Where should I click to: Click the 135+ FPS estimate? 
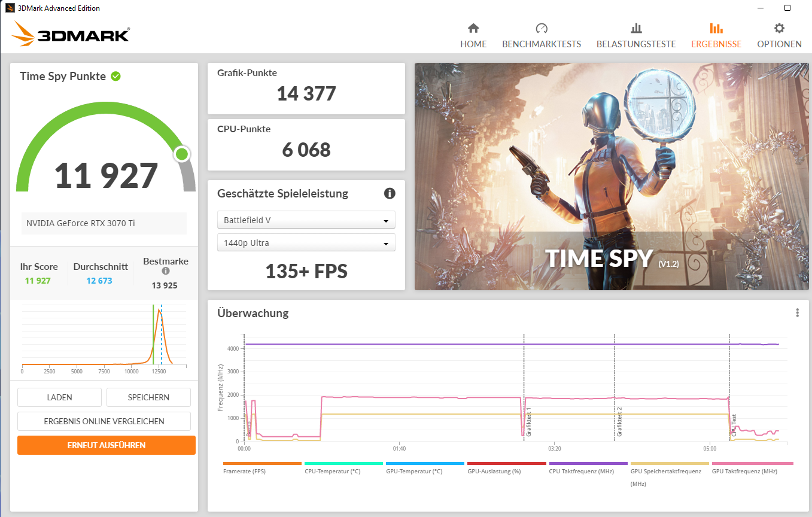click(x=306, y=271)
